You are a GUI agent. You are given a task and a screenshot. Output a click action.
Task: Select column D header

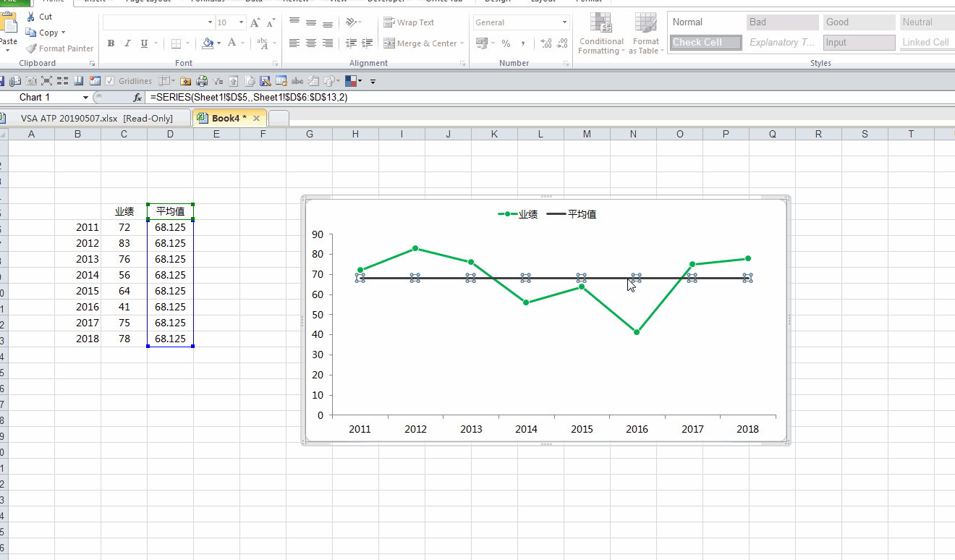coord(170,134)
